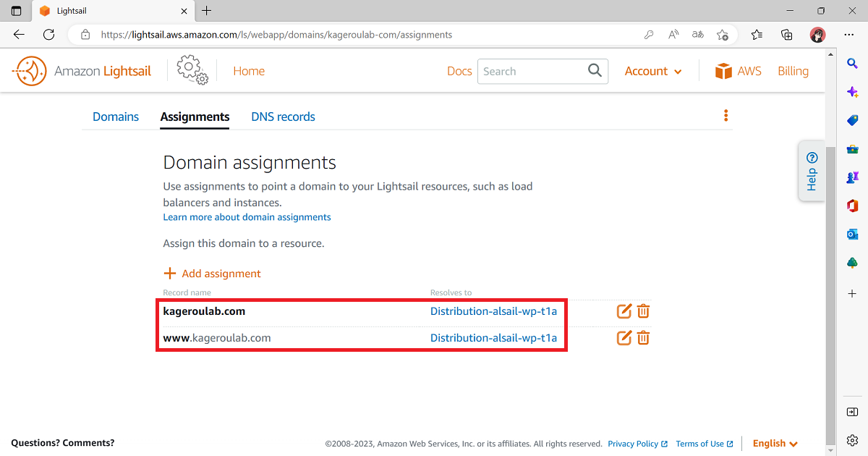Open Outlook from the Edge sidebar
This screenshot has height=456, width=868.
[x=851, y=234]
